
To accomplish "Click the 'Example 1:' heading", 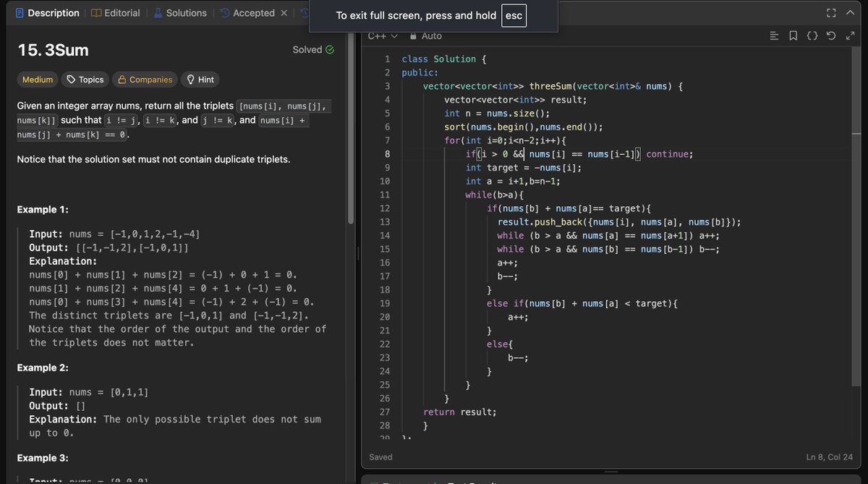I will coord(43,210).
